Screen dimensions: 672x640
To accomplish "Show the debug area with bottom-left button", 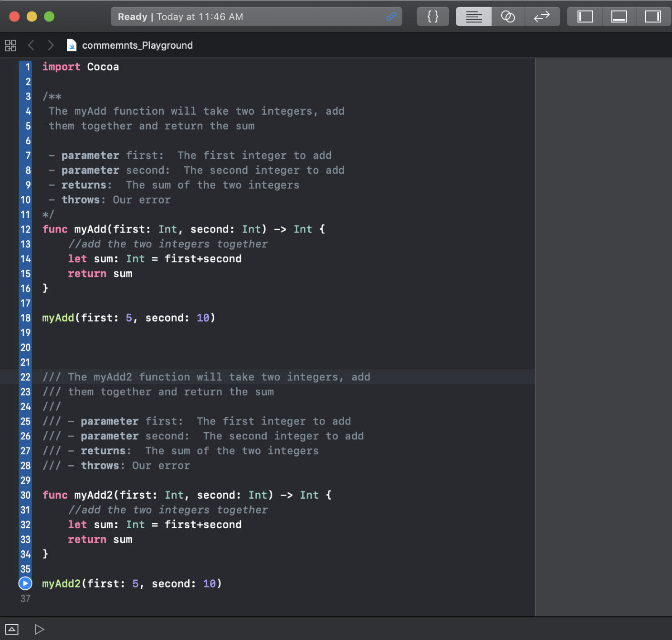I will click(12, 629).
